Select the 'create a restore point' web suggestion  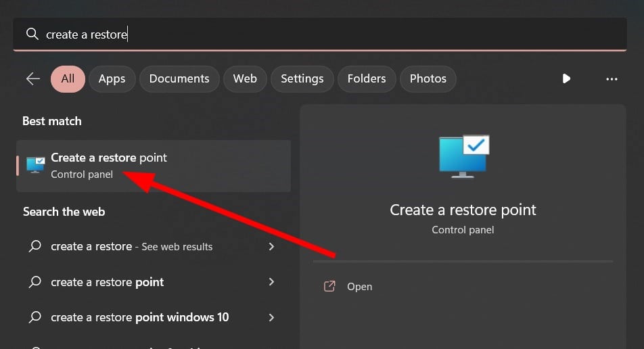[x=152, y=282]
